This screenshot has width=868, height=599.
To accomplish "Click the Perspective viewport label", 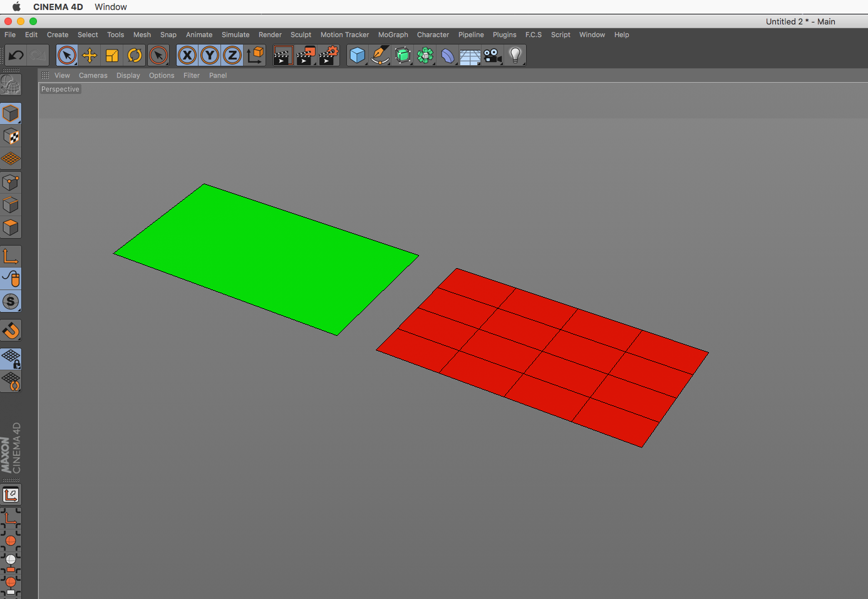I will [x=60, y=89].
